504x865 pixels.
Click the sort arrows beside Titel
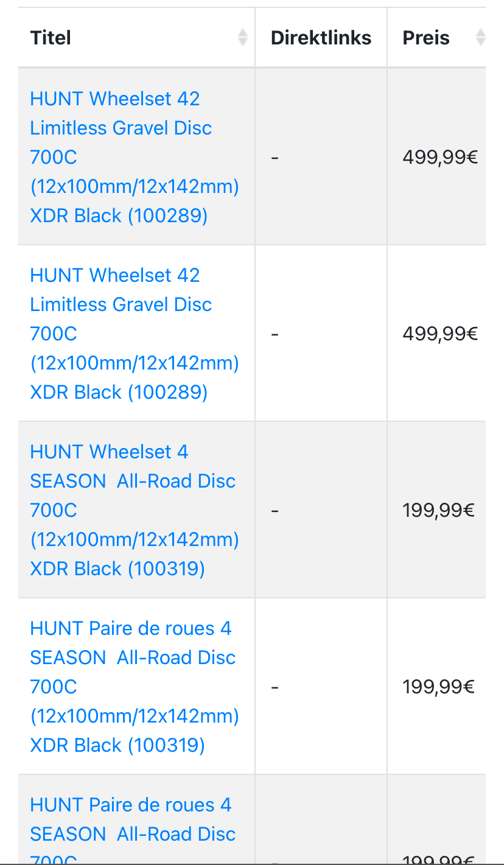243,38
